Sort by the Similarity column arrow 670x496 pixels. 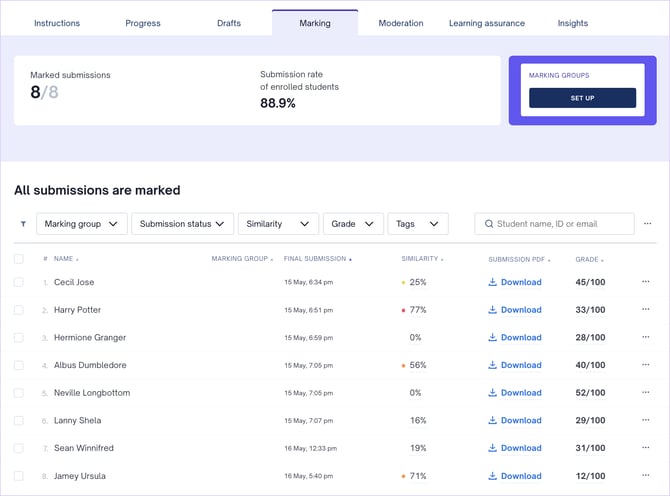pyautogui.click(x=442, y=260)
